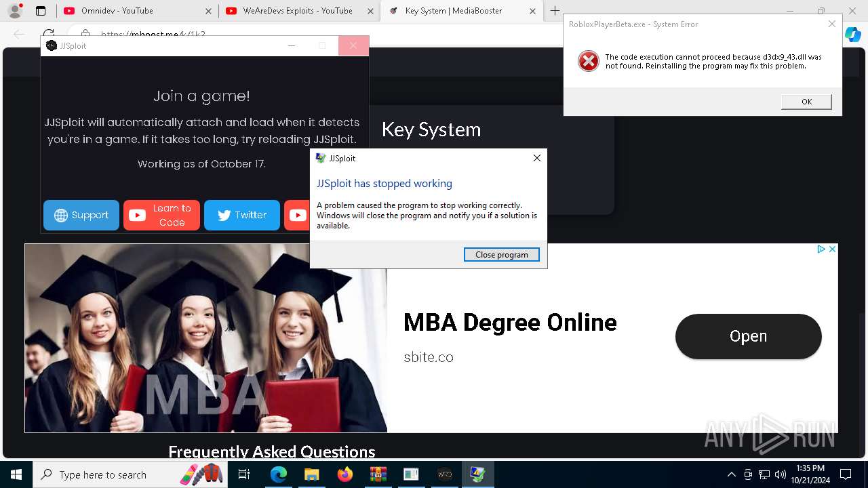868x488 pixels.
Task: Click the sbite.co ad link text
Action: click(429, 357)
